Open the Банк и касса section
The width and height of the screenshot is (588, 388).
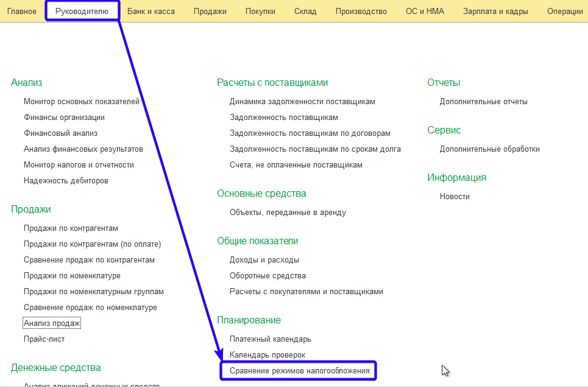[x=151, y=11]
